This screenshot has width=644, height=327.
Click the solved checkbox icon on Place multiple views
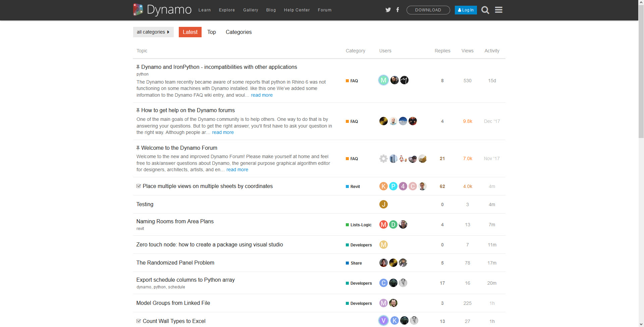[x=139, y=186]
